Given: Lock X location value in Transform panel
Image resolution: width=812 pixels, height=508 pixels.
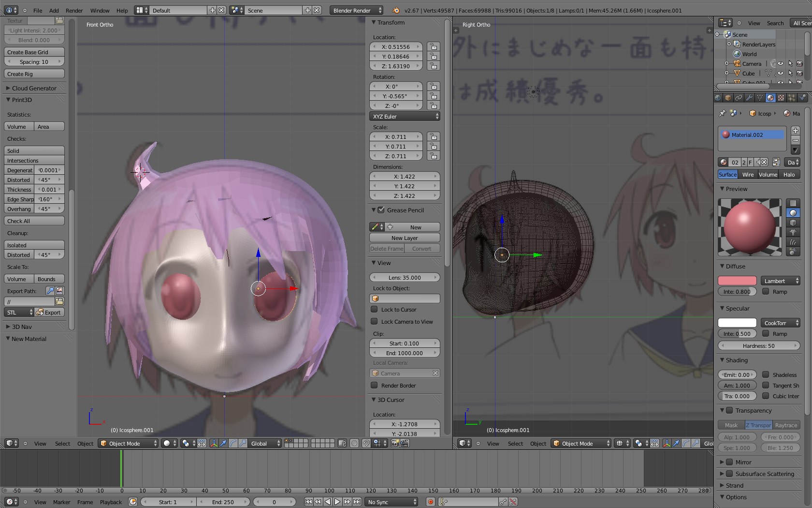Looking at the screenshot, I should (x=433, y=46).
